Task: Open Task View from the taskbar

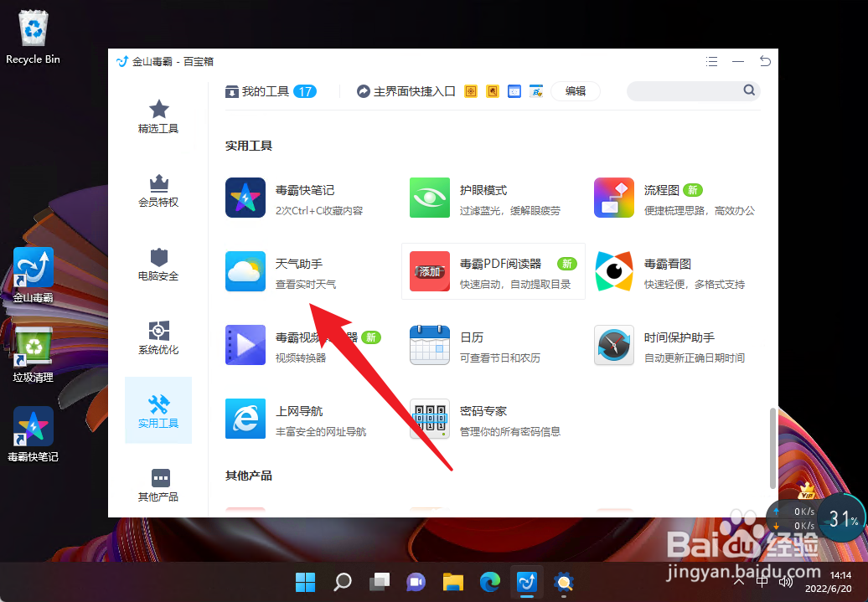Action: [380, 582]
